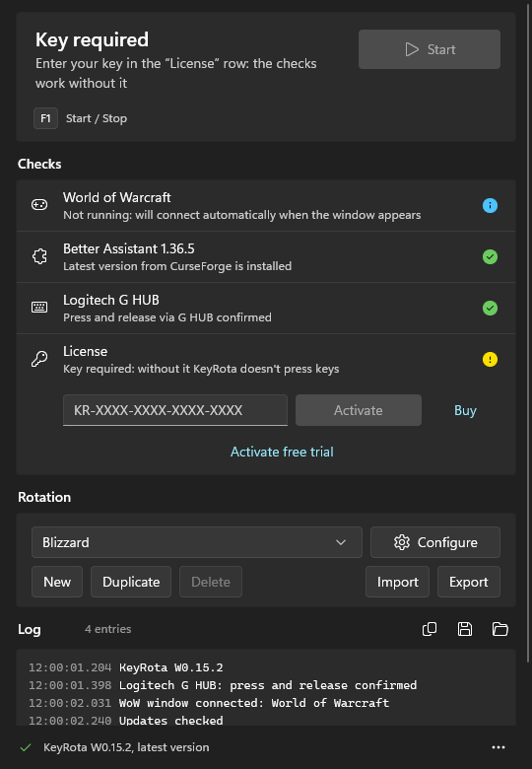This screenshot has width=532, height=769.
Task: Click the Activate free trial link
Action: 282,452
